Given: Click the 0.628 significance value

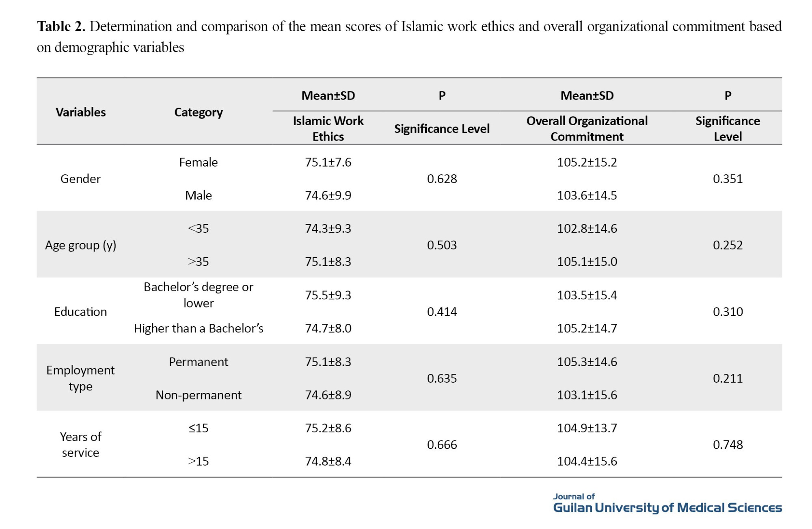Looking at the screenshot, I should 442,179.
